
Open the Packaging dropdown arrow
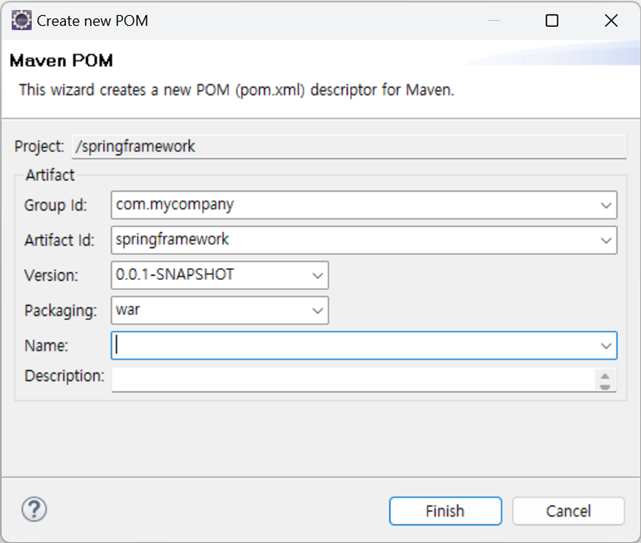point(318,311)
